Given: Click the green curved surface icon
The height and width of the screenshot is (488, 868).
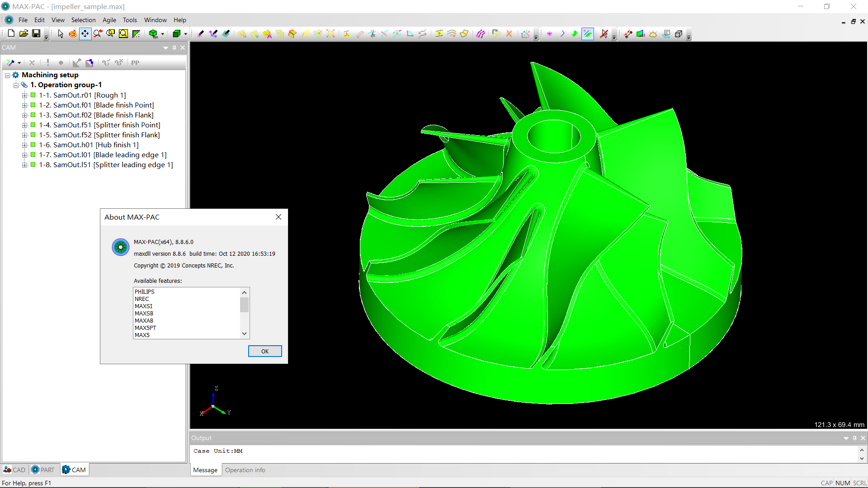Looking at the screenshot, I should tap(575, 34).
